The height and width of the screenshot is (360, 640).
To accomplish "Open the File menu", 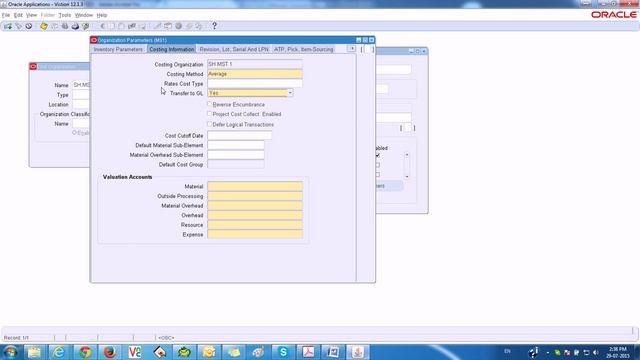I will [6, 15].
